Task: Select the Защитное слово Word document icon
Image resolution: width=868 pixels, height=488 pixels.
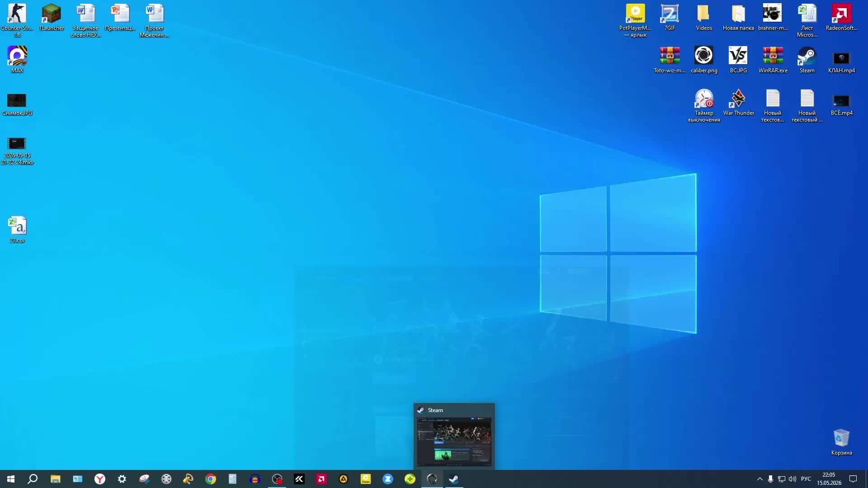Action: point(86,20)
